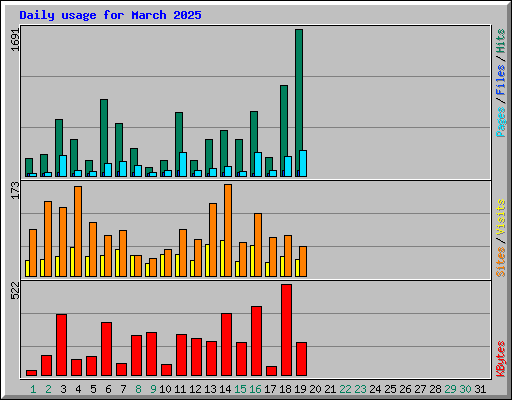Viewport: 512px width, 400px height.
Task: Click the cyan Pages bar for day 19
Action: 303,163
